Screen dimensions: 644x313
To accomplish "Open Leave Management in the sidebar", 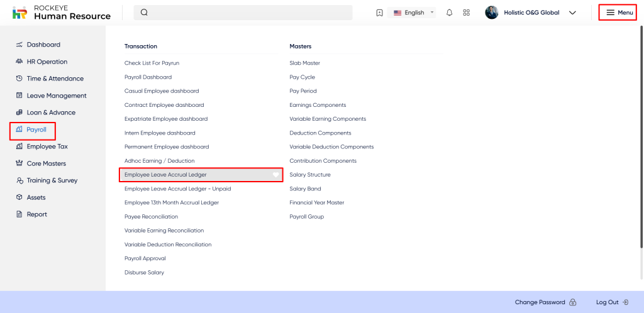I will (56, 96).
